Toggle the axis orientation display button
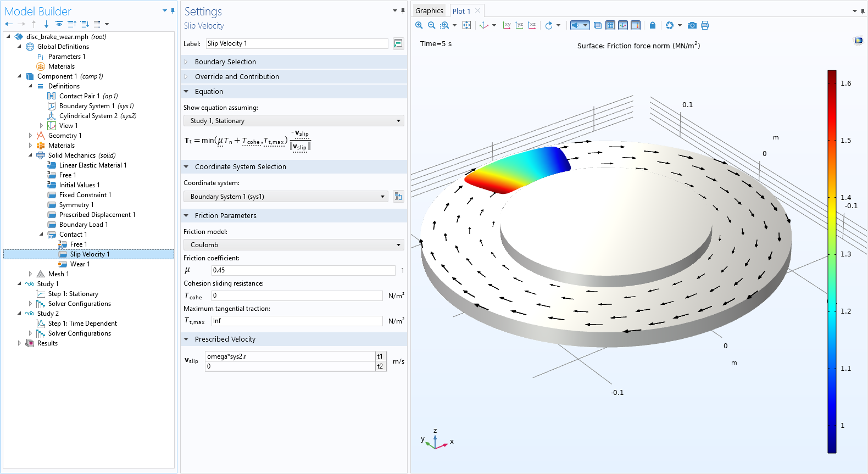 point(623,25)
